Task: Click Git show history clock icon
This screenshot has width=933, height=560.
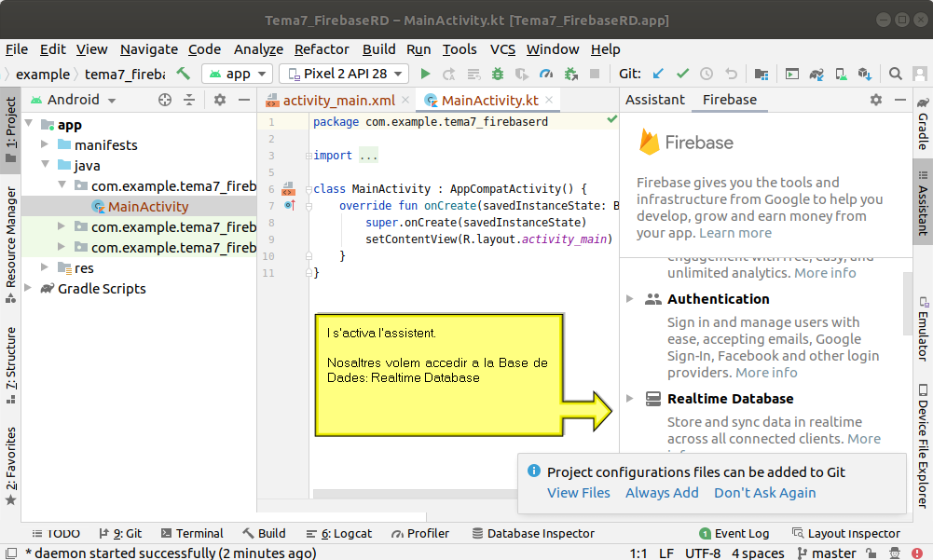Action: 707,74
